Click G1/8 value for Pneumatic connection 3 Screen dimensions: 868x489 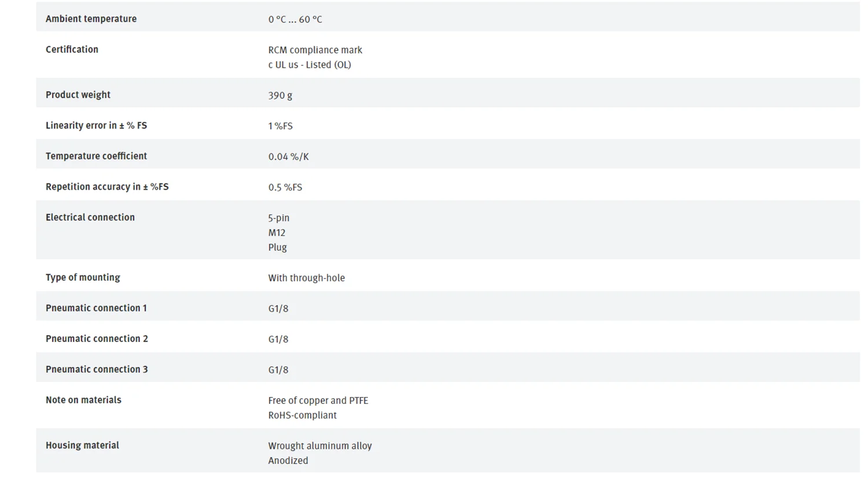(278, 370)
